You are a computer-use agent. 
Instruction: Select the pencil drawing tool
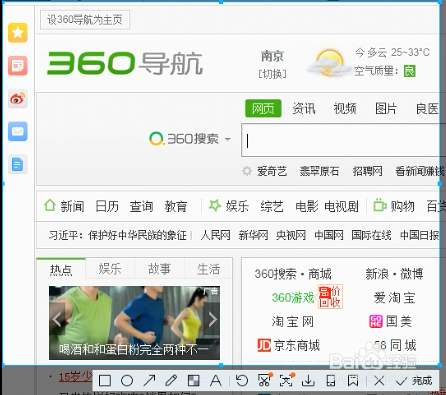pos(171,381)
